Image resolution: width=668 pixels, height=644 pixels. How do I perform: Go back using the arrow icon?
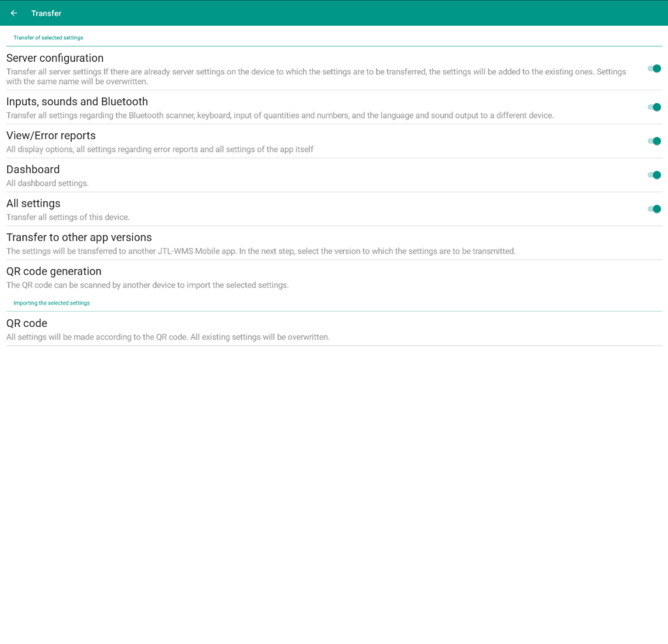tap(14, 13)
